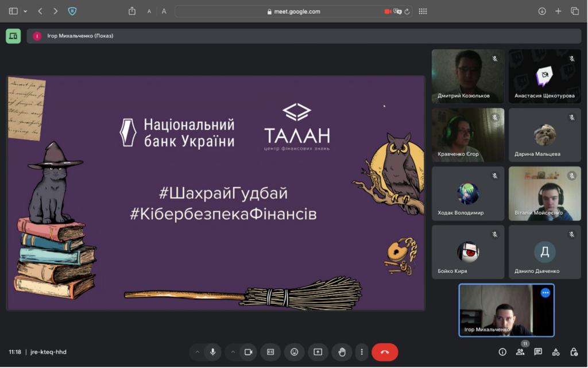Open the tab overview grid icon
The image size is (588, 368).
coord(423,11)
